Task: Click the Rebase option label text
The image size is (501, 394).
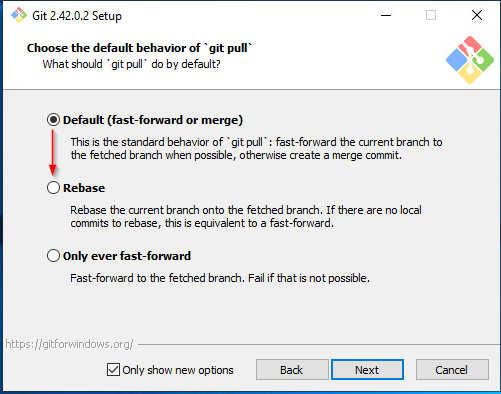Action: [84, 188]
